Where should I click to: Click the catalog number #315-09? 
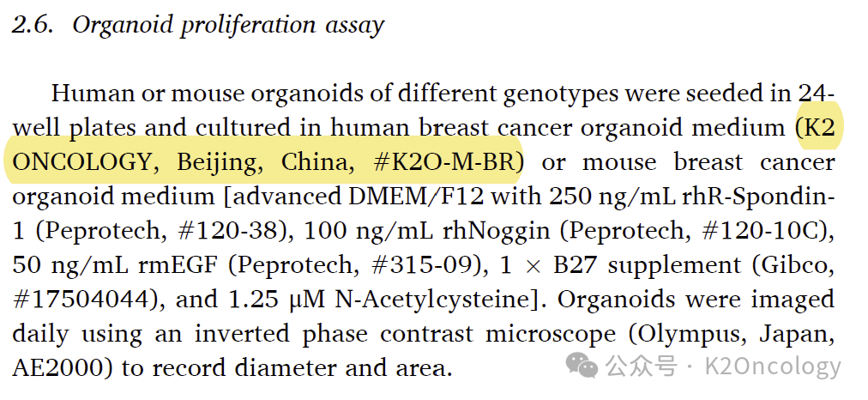point(425,265)
